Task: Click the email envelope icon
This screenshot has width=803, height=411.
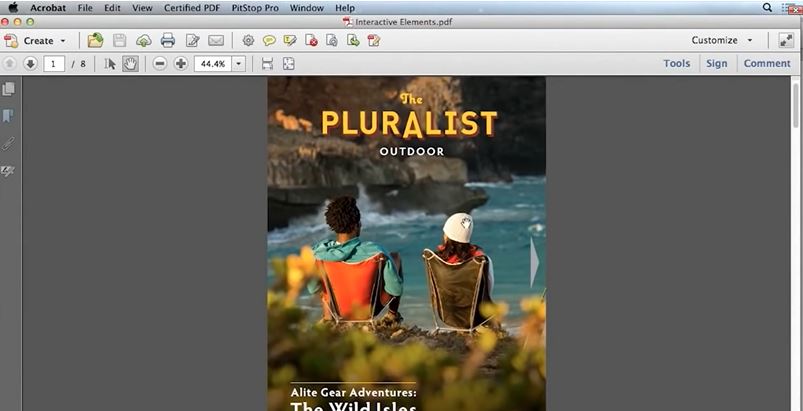Action: click(x=216, y=40)
